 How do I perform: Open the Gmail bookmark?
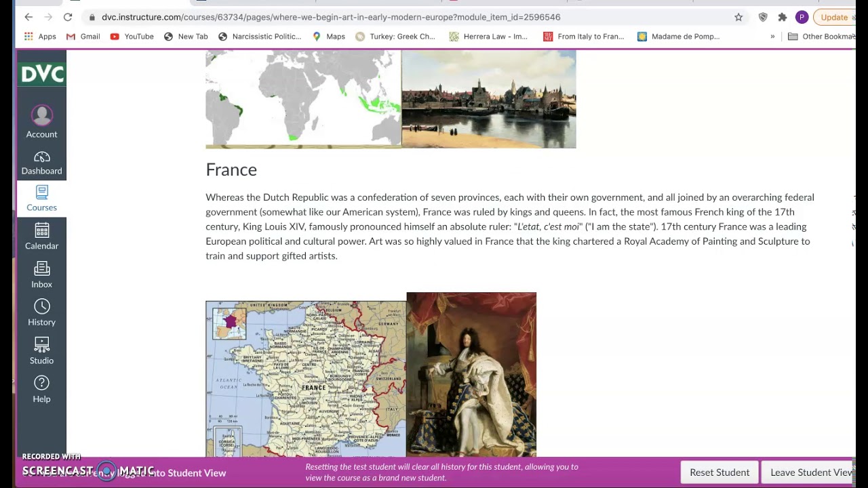[83, 37]
